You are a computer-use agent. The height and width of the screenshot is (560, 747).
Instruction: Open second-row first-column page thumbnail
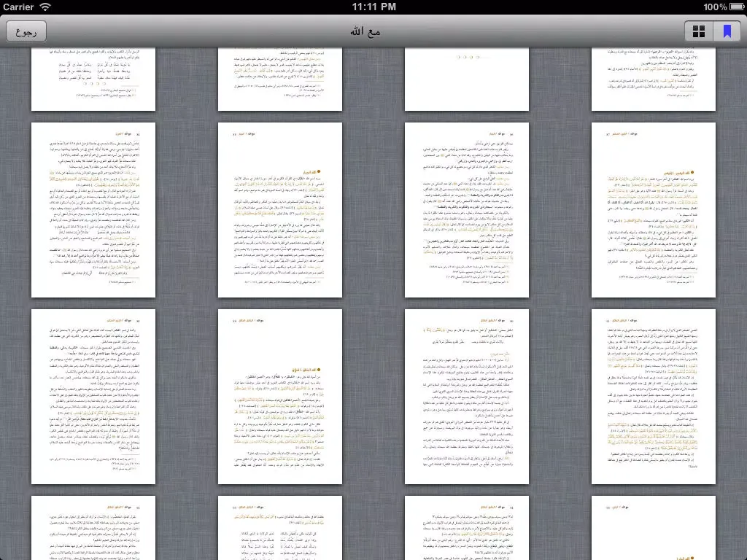[x=93, y=210]
